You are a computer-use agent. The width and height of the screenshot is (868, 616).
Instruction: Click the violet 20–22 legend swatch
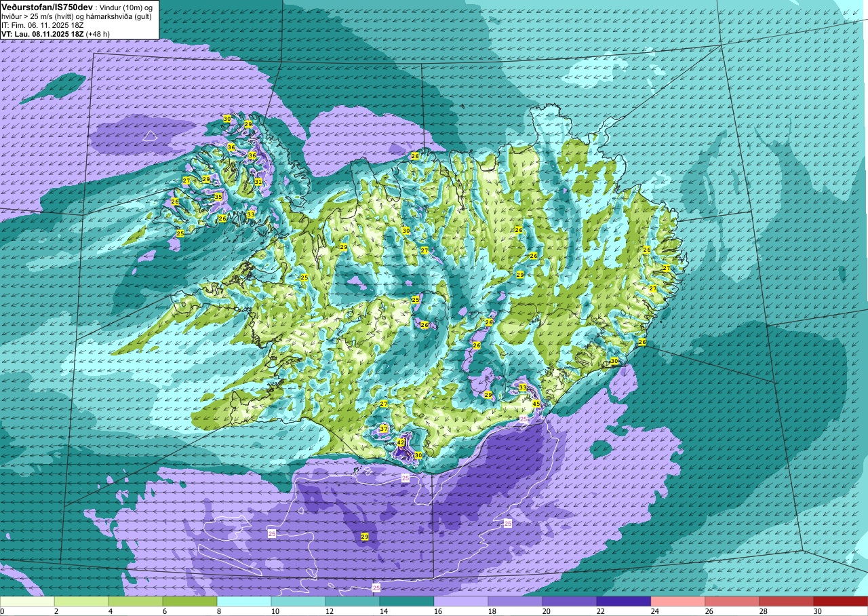pyautogui.click(x=570, y=601)
